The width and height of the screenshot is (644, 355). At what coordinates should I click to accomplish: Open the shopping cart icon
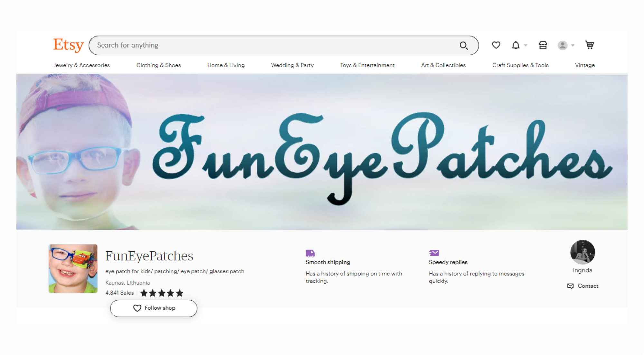point(590,45)
